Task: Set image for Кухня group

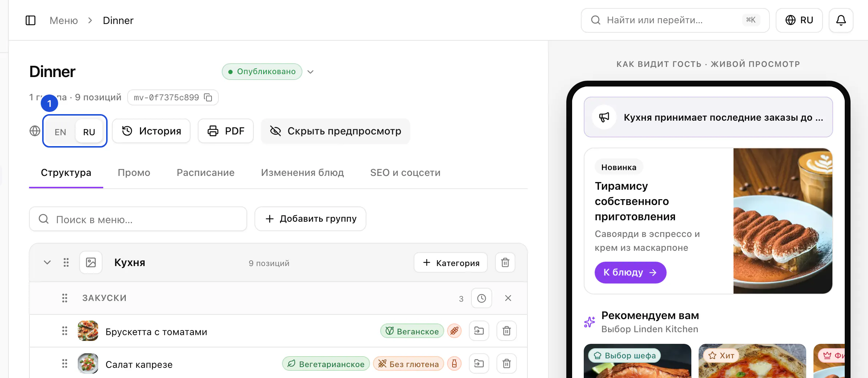Action: point(91,262)
